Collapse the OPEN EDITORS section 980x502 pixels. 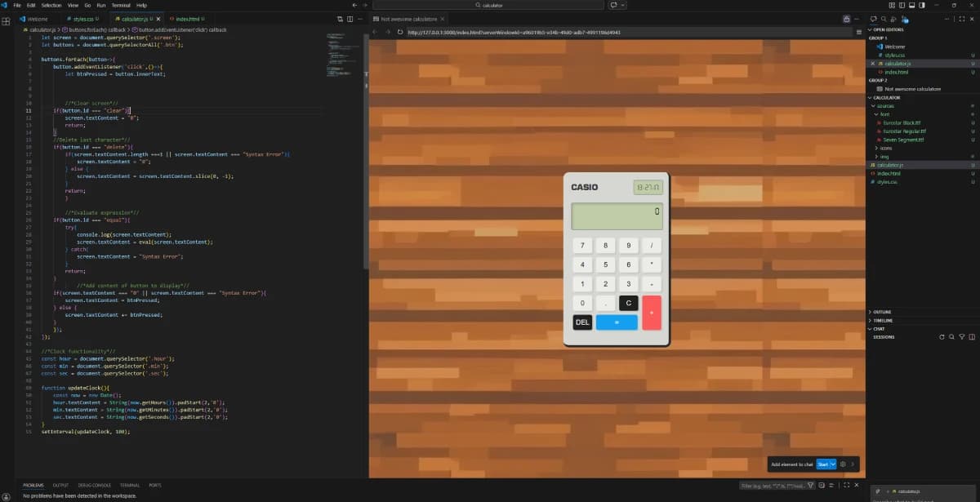923,29
